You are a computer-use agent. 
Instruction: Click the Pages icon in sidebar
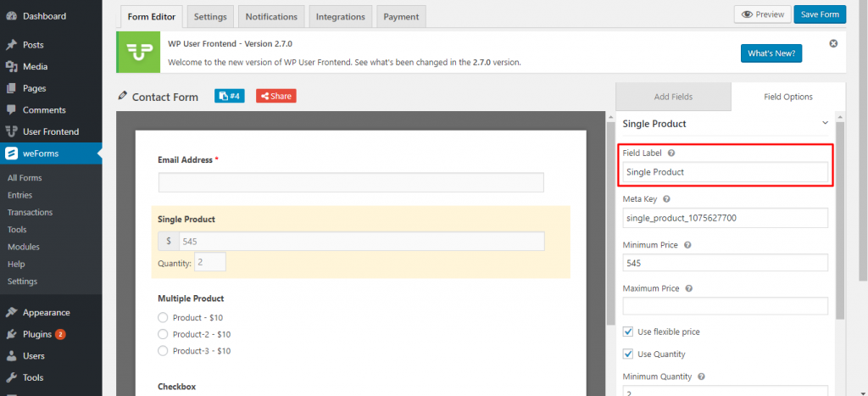11,88
